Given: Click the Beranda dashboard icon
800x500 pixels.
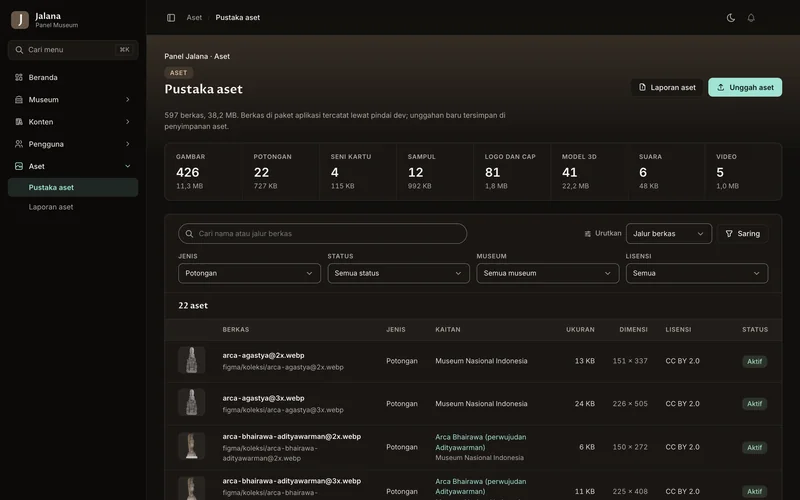Looking at the screenshot, I should click(19, 78).
